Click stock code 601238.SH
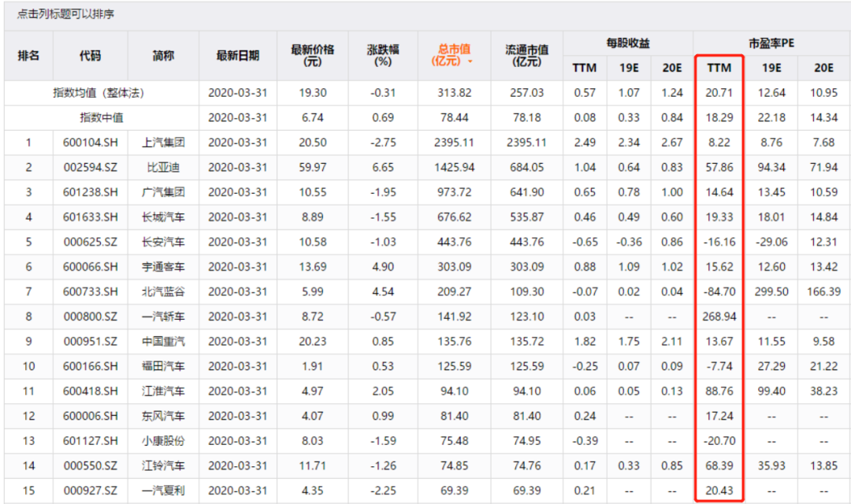This screenshot has height=504, width=851. pos(90,193)
